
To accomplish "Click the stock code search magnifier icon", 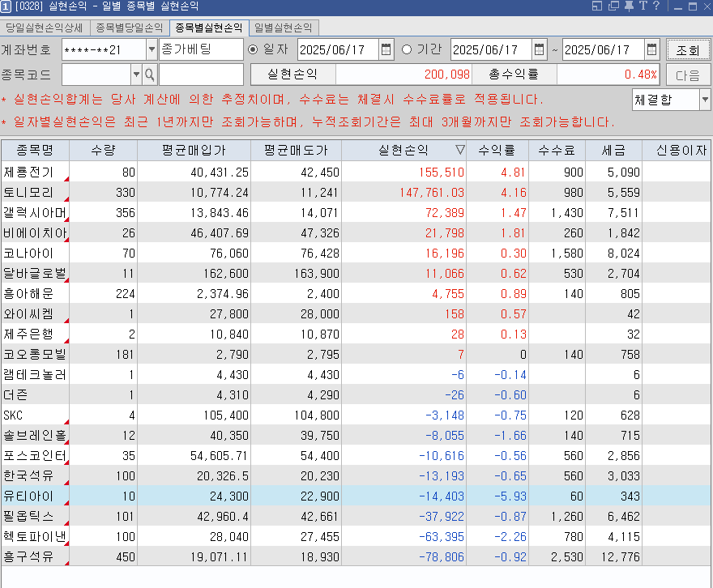I will point(149,75).
